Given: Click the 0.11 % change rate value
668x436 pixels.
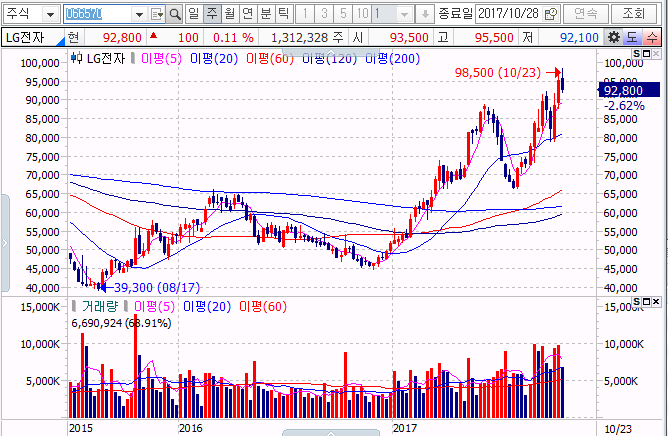Looking at the screenshot, I should (233, 38).
